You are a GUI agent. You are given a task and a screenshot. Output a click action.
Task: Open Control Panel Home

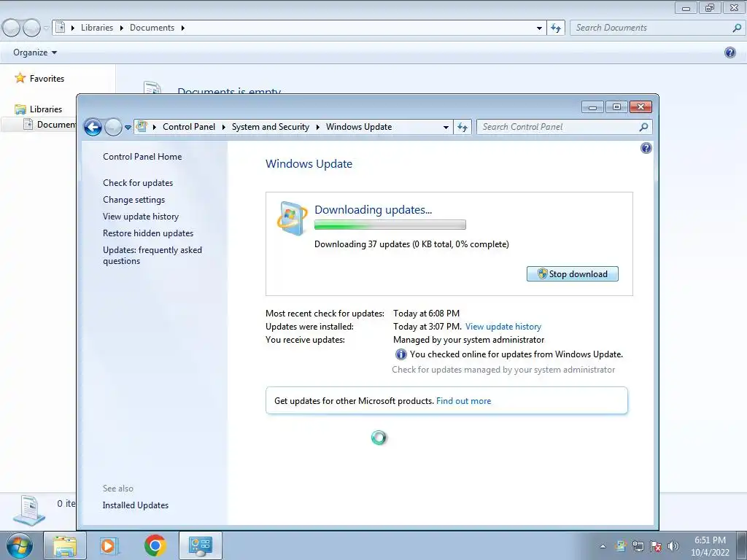(142, 157)
